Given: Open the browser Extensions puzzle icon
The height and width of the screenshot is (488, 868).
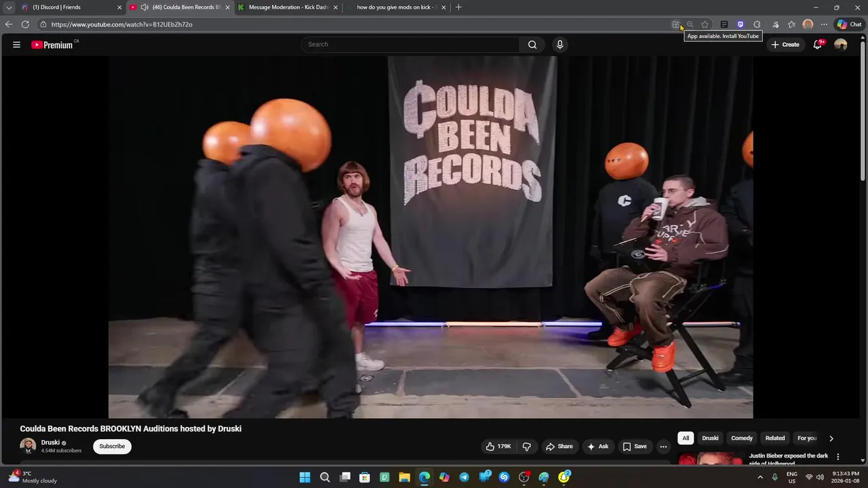Looking at the screenshot, I should pyautogui.click(x=757, y=24).
